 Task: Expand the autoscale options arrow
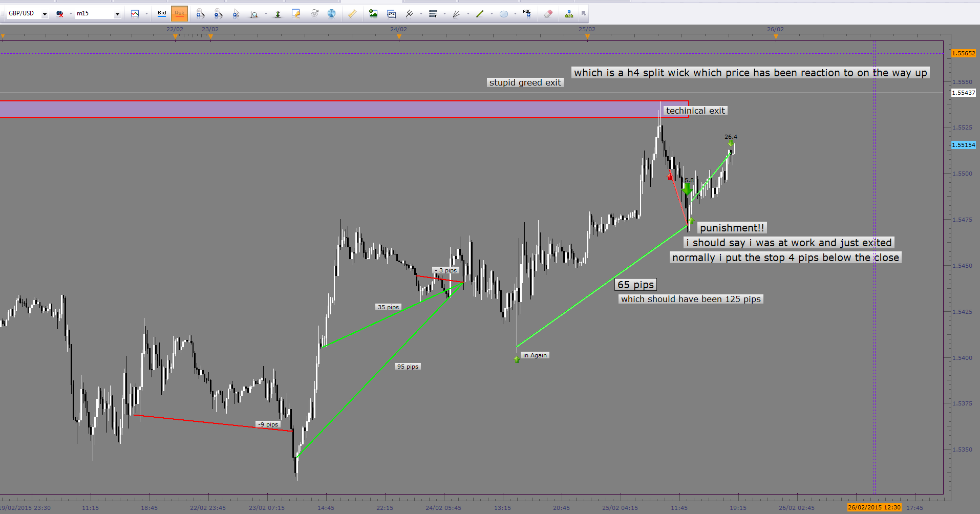[266, 14]
